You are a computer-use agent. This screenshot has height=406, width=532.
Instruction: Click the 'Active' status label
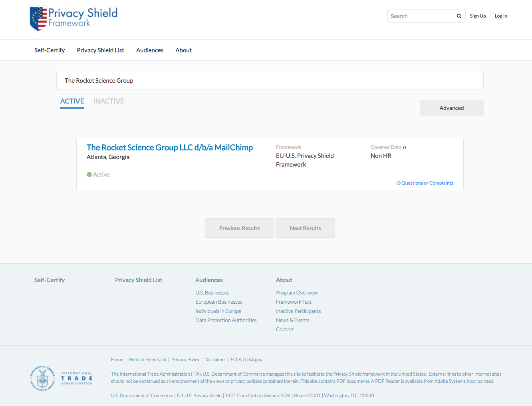click(x=101, y=175)
